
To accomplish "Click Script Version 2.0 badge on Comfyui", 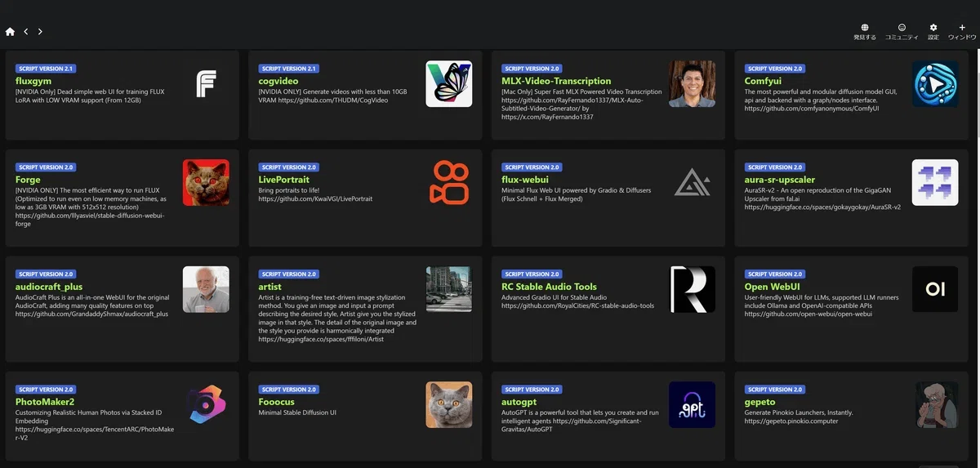I will [x=775, y=69].
